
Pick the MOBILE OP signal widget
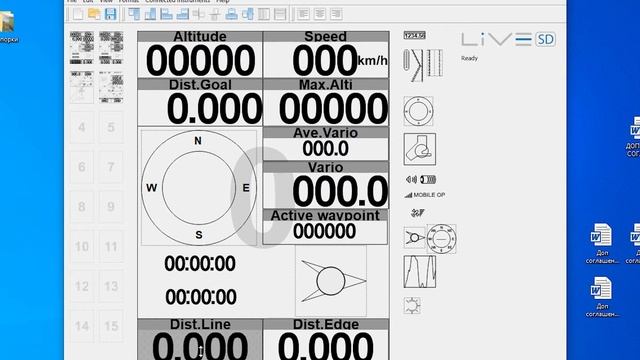coord(424,195)
